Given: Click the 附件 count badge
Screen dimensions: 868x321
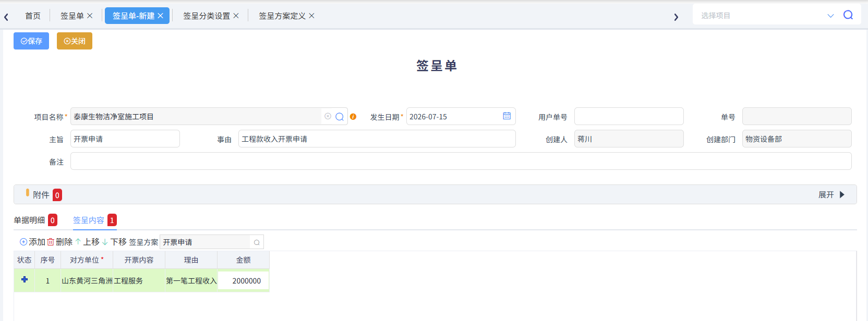Looking at the screenshot, I should click(57, 195).
